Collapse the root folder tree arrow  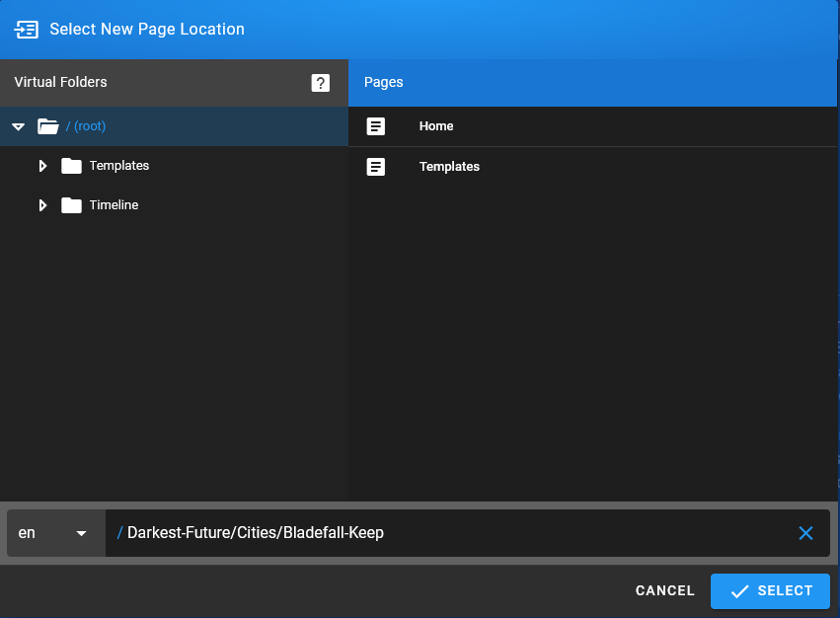pos(18,126)
